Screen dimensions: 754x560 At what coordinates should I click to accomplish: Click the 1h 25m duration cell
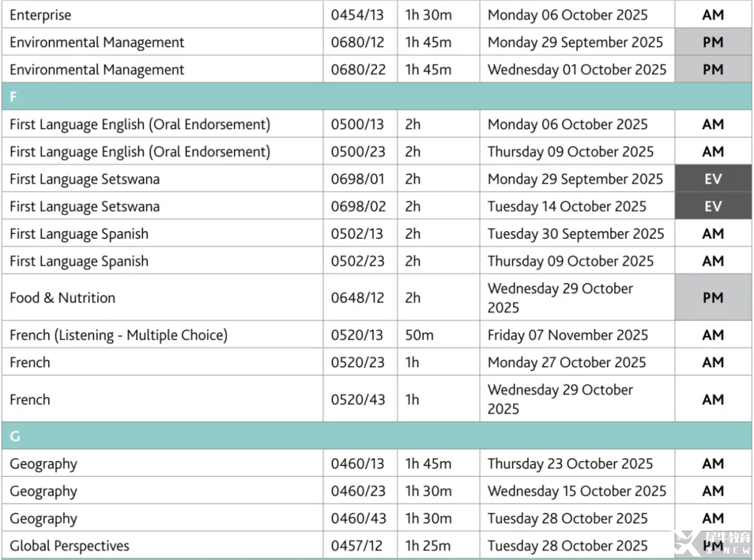pyautogui.click(x=428, y=546)
